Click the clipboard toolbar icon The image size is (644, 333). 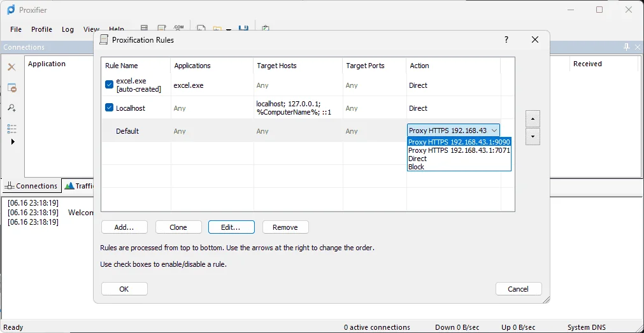(266, 28)
